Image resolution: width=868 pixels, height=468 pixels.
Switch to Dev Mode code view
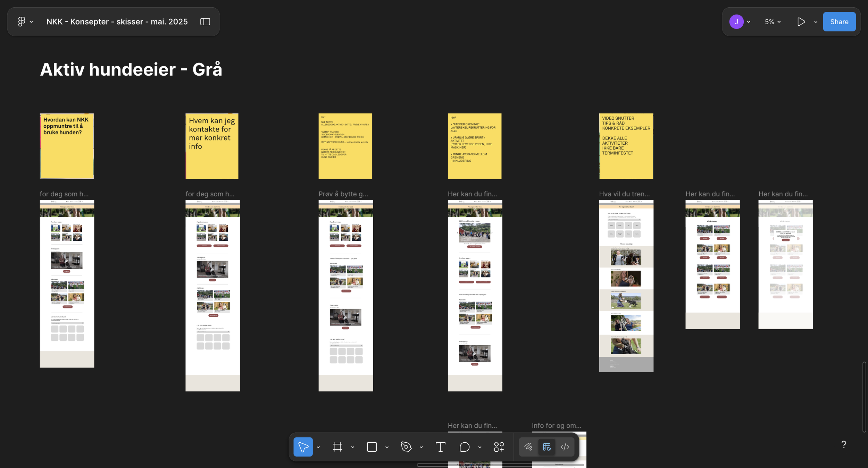point(565,447)
